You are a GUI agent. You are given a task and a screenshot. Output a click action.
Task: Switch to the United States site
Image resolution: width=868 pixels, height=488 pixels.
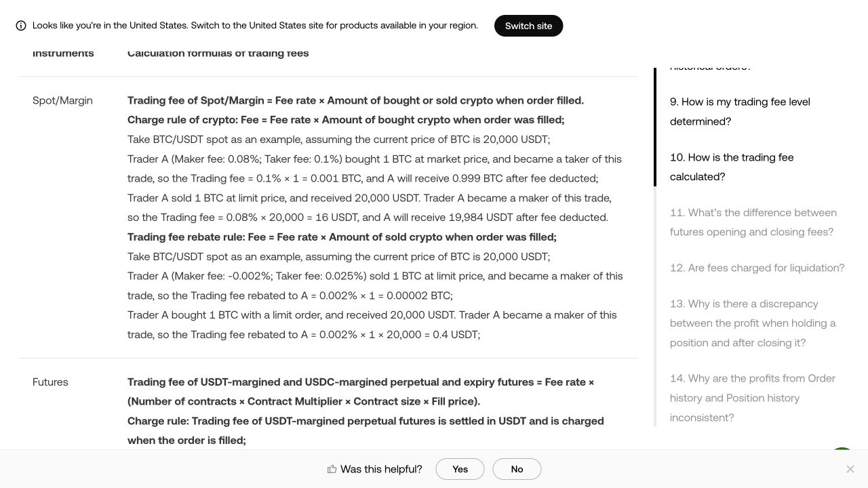click(x=528, y=26)
